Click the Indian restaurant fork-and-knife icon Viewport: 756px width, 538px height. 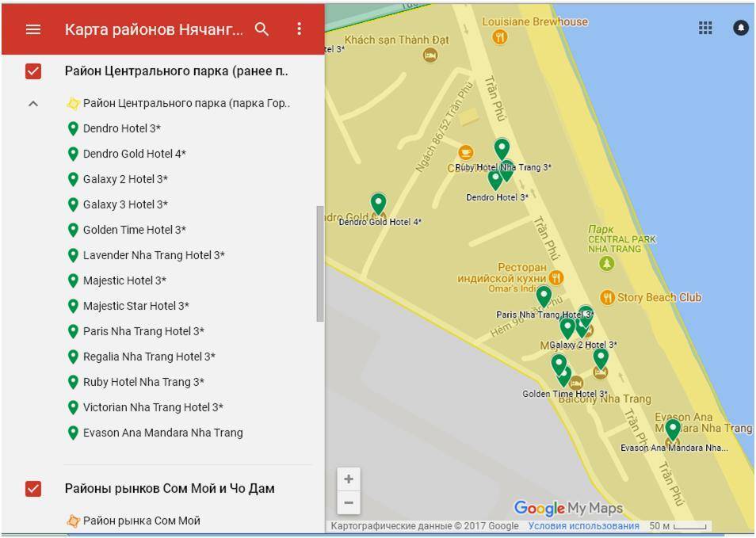(x=556, y=277)
